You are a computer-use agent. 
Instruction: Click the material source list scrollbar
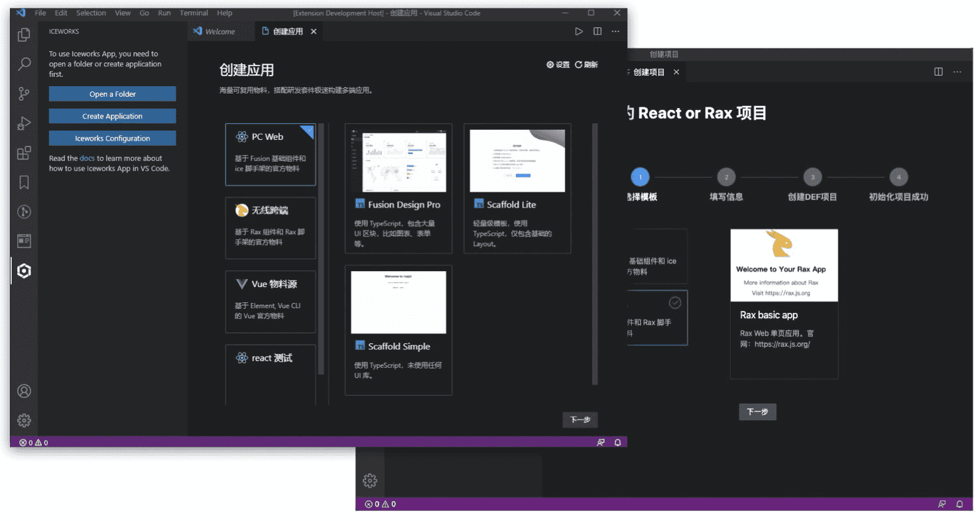pos(322,249)
